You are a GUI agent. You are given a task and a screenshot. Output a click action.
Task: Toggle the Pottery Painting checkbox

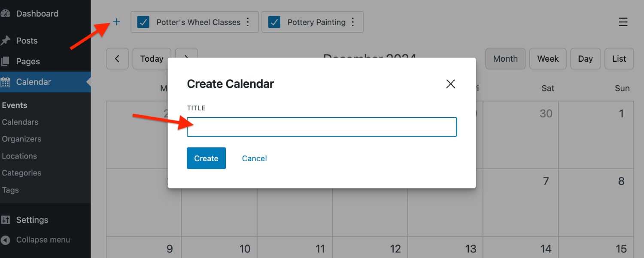tap(274, 22)
